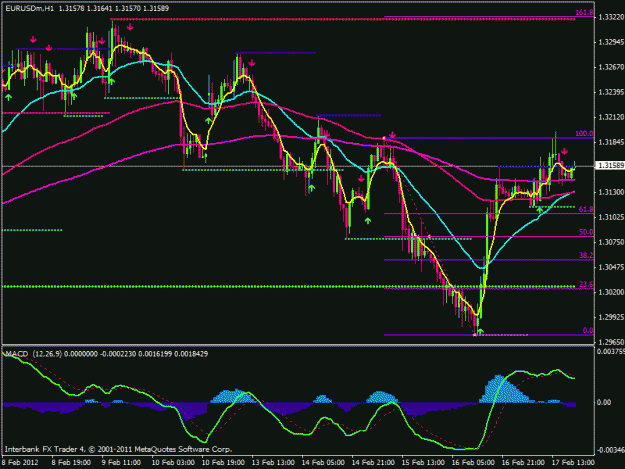Click the 9 Feb 11:00 time label
The height and width of the screenshot is (469, 625).
click(x=121, y=462)
